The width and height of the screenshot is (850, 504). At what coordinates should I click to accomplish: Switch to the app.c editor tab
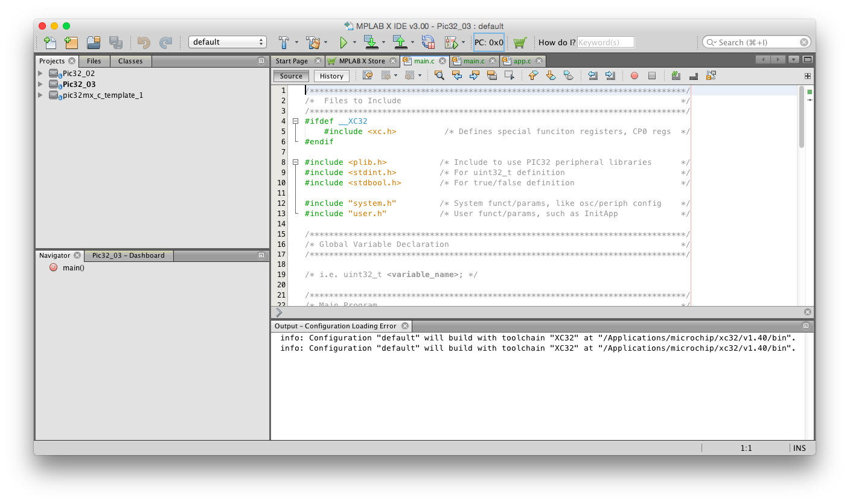tap(522, 61)
